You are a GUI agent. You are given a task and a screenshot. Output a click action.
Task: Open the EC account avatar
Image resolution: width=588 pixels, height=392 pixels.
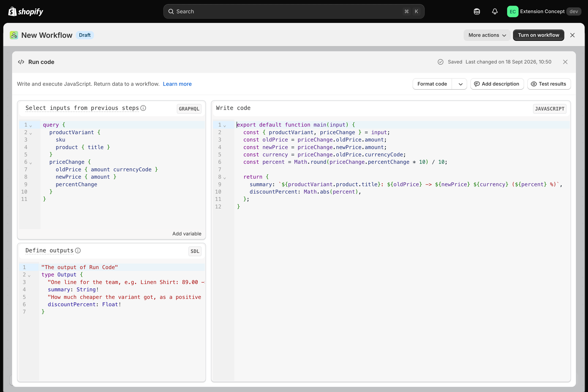pos(513,11)
